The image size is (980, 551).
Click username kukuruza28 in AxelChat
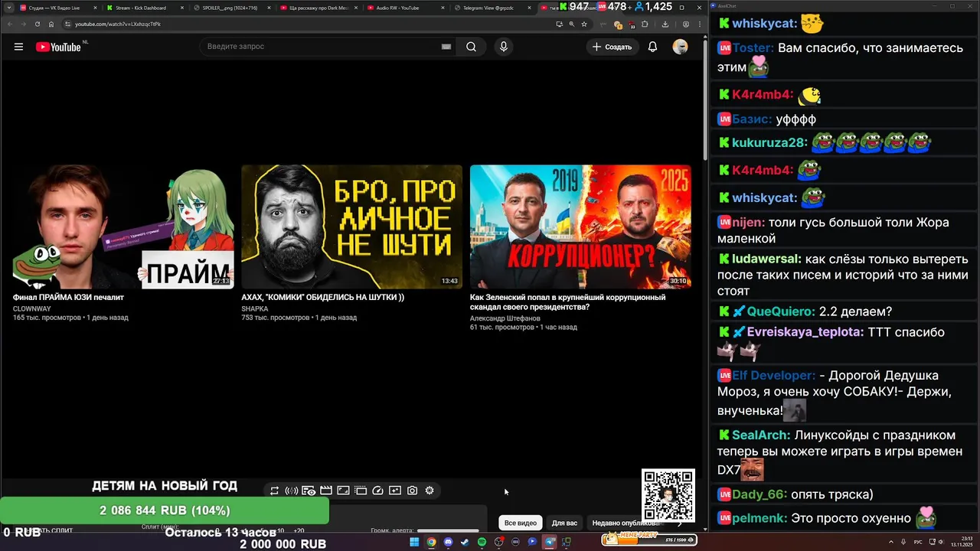coord(769,143)
